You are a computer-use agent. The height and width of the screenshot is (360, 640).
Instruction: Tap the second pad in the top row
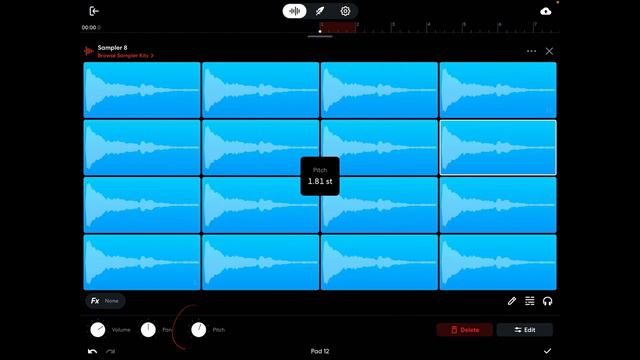(260, 90)
